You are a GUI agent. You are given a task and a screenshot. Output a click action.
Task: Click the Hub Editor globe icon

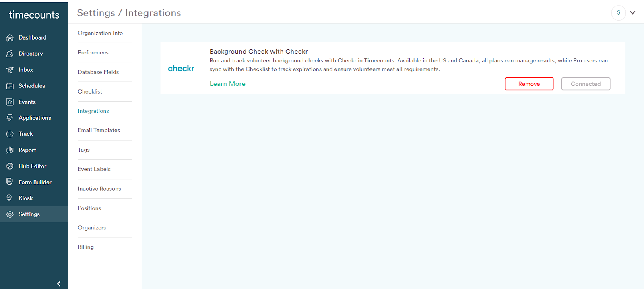pos(10,166)
